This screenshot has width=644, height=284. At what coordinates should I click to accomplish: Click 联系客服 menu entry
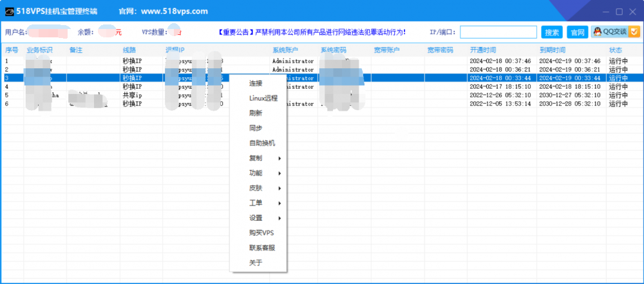262,248
